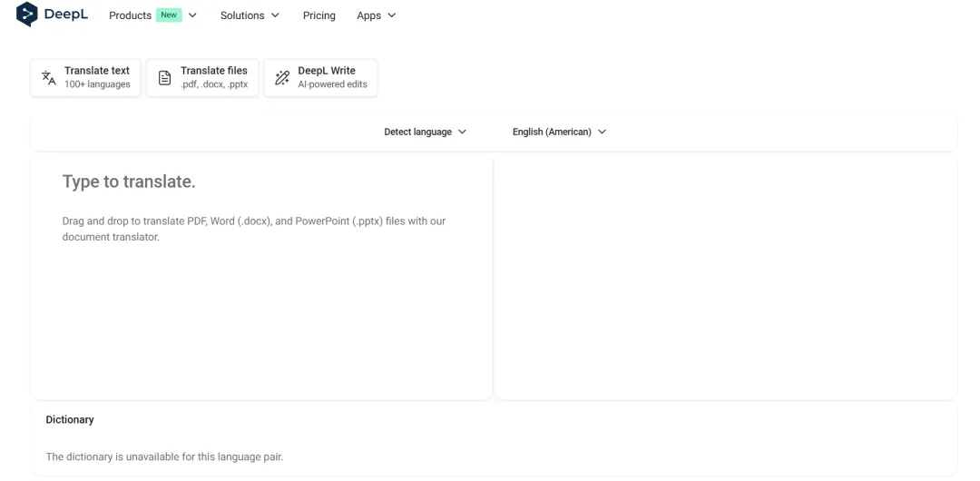The image size is (980, 481).
Task: Click the AI-powered edits subtitle
Action: (x=332, y=84)
